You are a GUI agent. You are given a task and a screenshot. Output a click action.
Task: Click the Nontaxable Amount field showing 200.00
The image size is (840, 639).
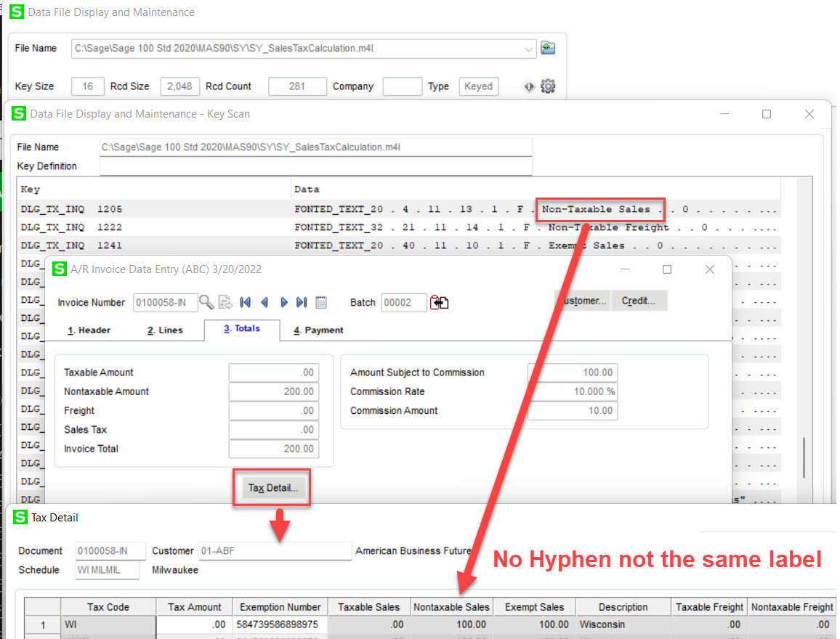274,391
